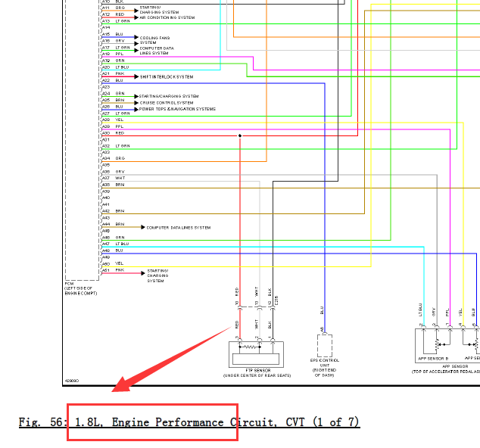Screen dimensions: 480x448
Task: Click pin label A51 PNK
Action: [113, 270]
